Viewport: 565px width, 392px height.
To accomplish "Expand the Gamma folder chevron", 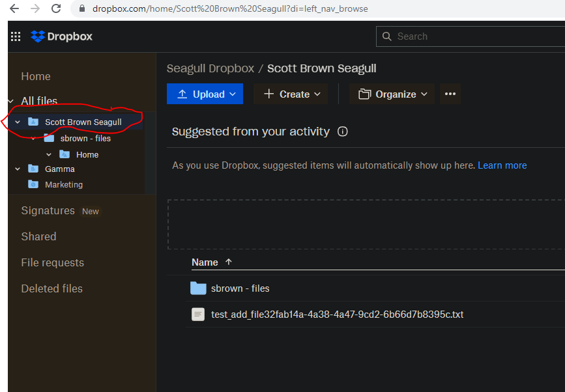I will pyautogui.click(x=18, y=169).
